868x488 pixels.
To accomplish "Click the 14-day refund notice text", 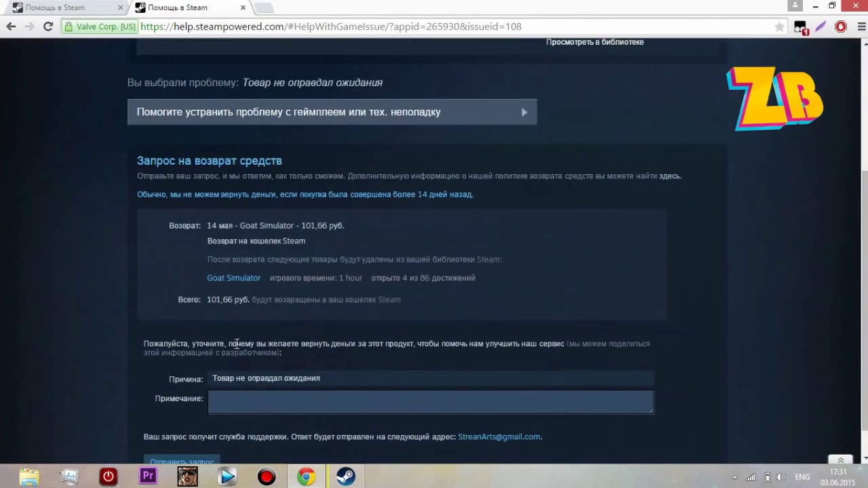I will click(x=305, y=195).
